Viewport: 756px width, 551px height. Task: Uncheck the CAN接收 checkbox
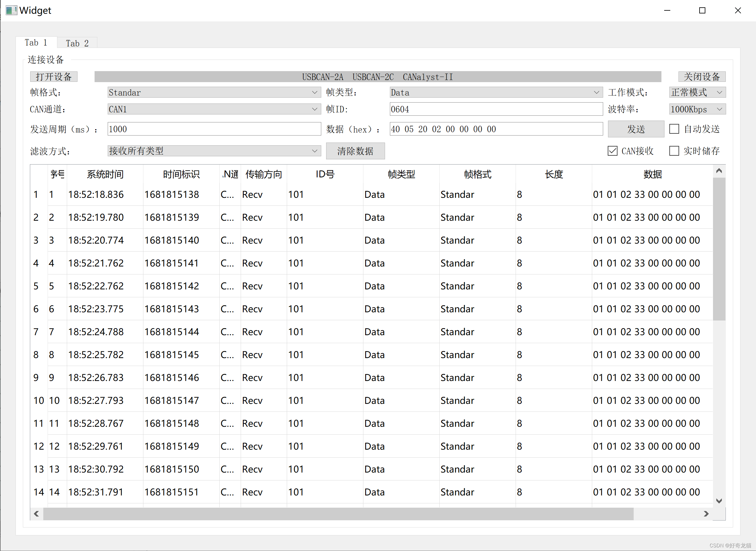[612, 151]
